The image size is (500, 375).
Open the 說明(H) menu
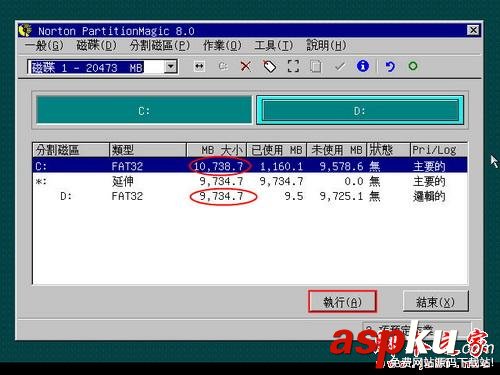326,45
